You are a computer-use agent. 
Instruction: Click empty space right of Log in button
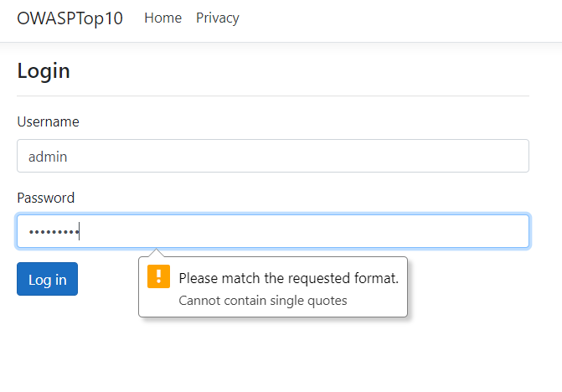tap(111, 280)
